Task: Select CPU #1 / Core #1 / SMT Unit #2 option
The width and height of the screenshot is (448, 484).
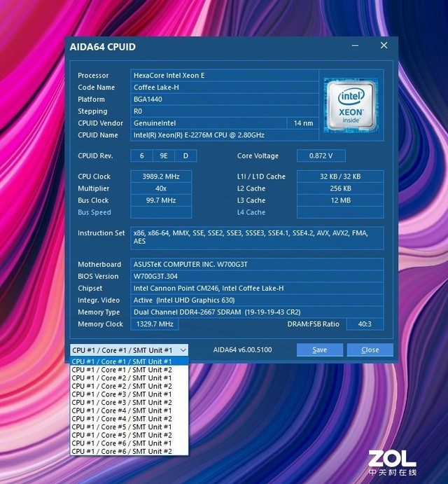Action: pos(129,370)
